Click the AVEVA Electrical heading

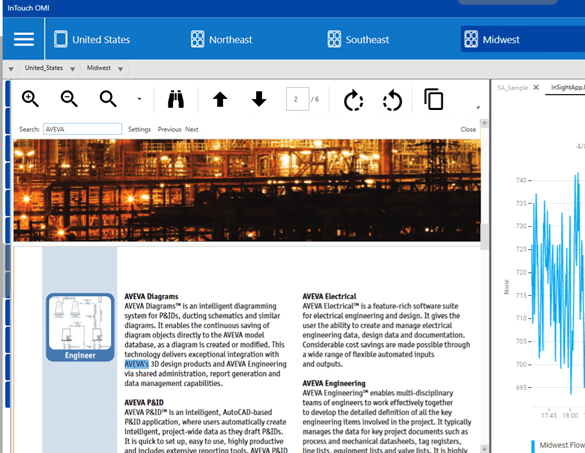pyautogui.click(x=329, y=296)
